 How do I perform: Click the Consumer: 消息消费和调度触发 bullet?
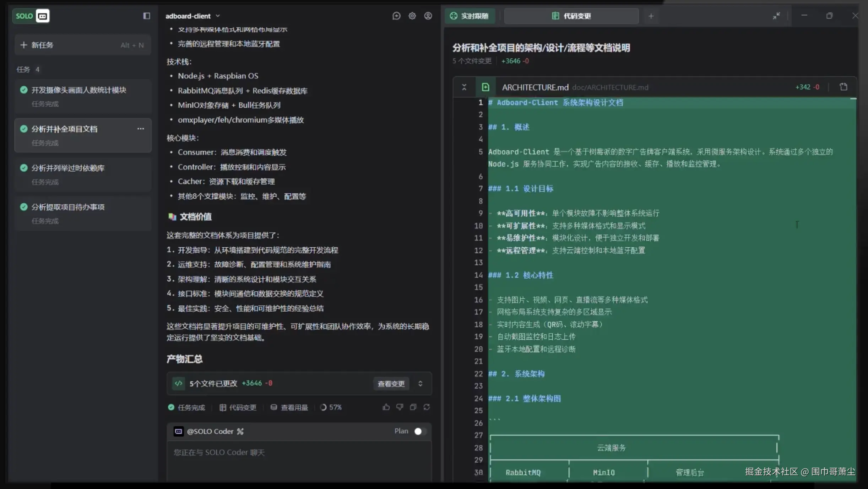(x=232, y=152)
